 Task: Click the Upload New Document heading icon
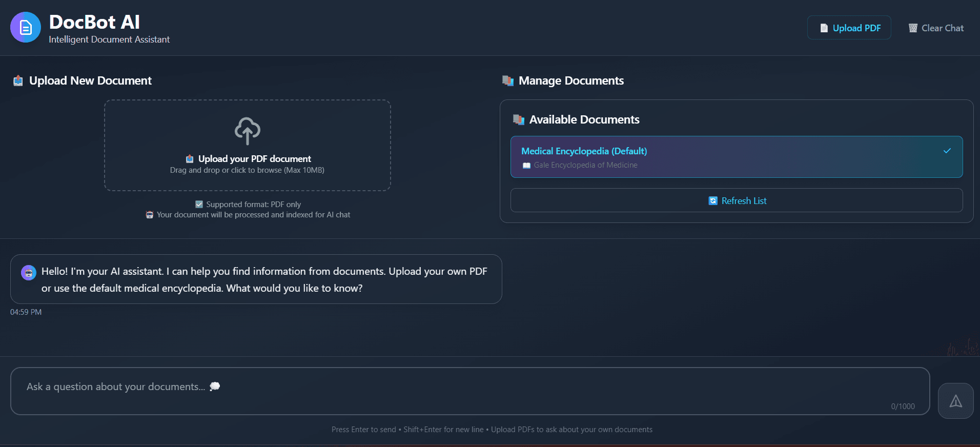pyautogui.click(x=18, y=81)
